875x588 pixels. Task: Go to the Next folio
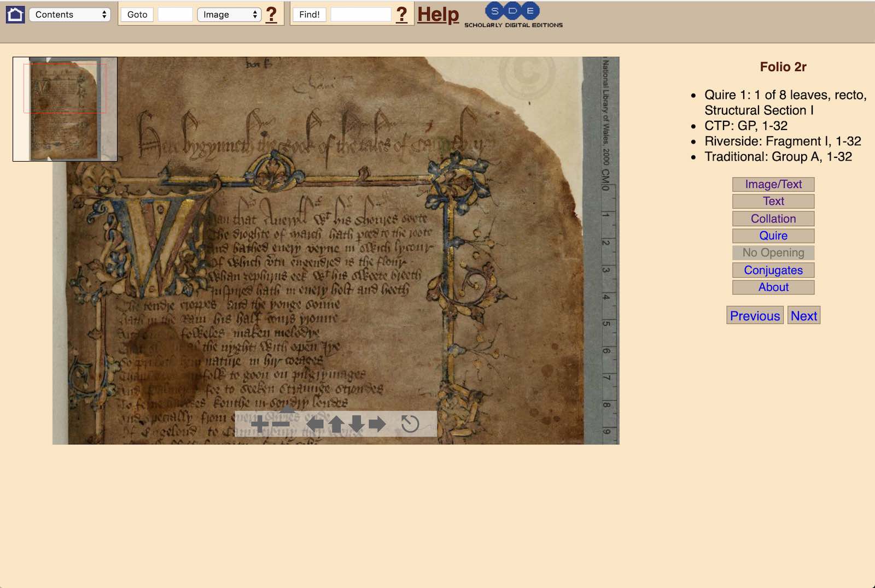pos(804,316)
